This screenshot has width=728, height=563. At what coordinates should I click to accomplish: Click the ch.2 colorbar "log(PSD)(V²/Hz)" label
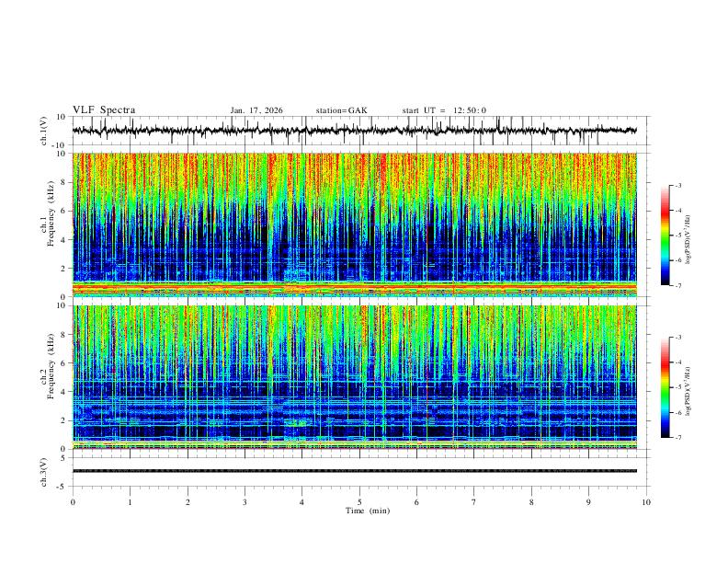[x=688, y=392]
